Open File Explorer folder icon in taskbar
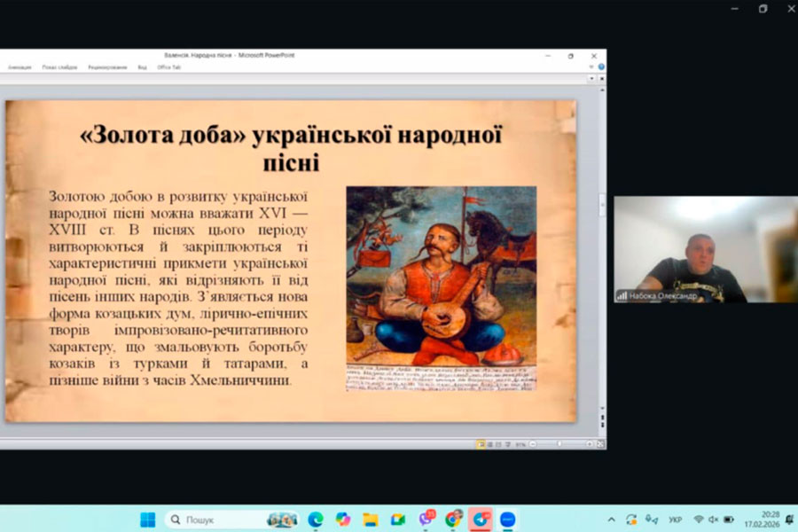This screenshot has height=532, width=798. pos(371,520)
